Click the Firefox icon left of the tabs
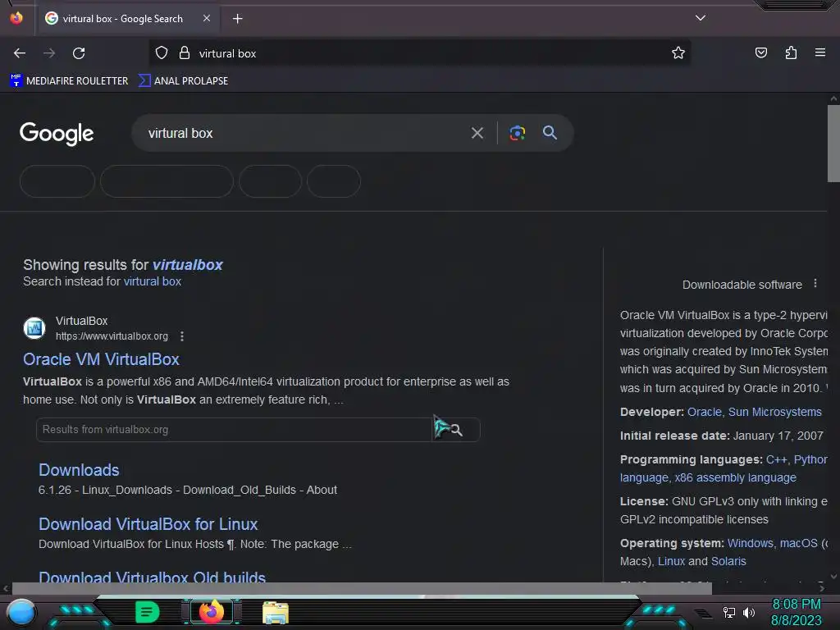 tap(16, 18)
